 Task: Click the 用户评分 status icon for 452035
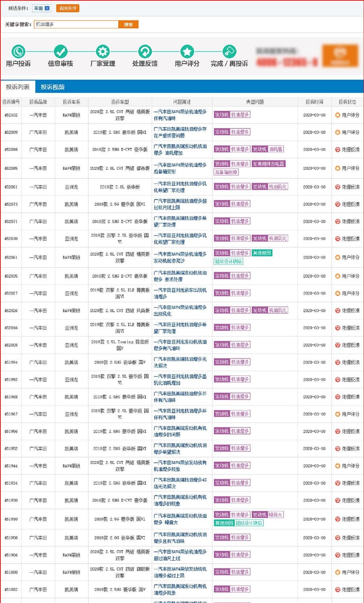tap(337, 276)
